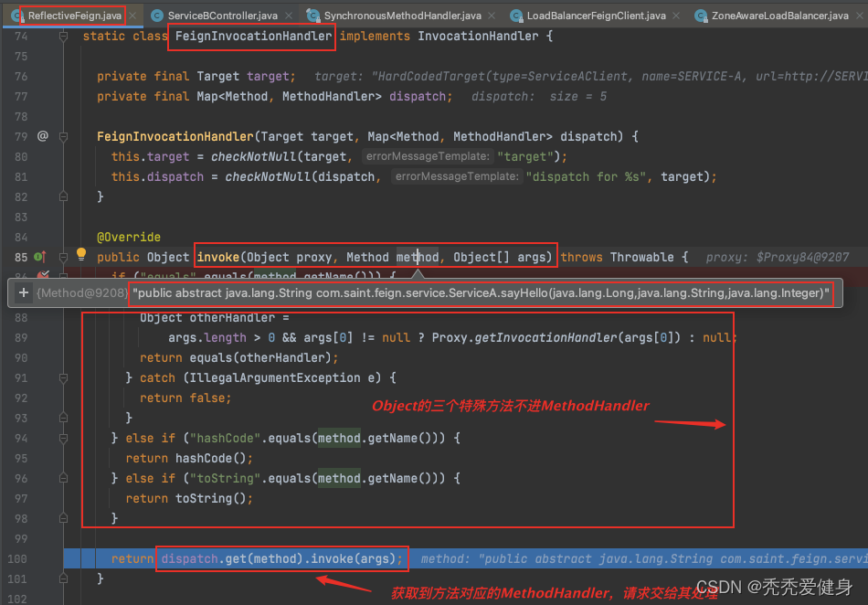
Task: Click the sayHello method signature value in popup
Action: click(x=481, y=292)
